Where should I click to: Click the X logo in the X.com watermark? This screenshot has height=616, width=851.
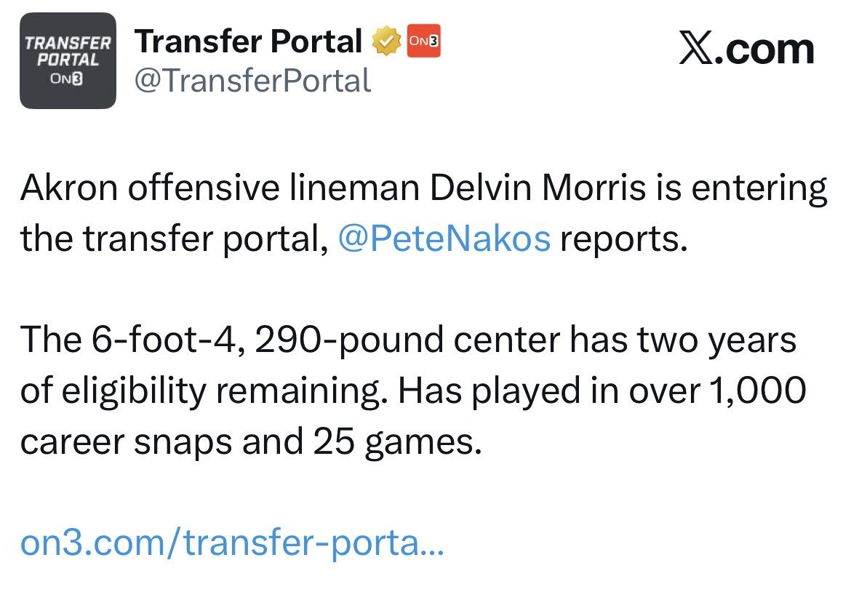[x=696, y=49]
